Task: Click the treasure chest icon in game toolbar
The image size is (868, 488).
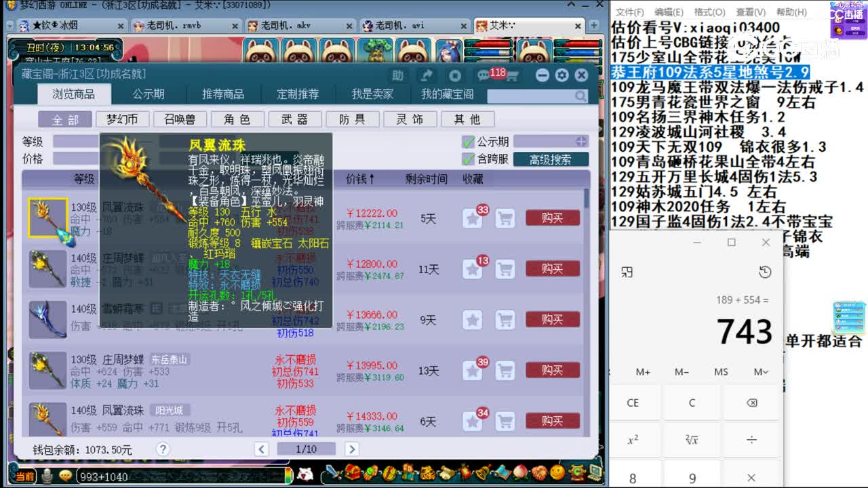Action: [351, 472]
